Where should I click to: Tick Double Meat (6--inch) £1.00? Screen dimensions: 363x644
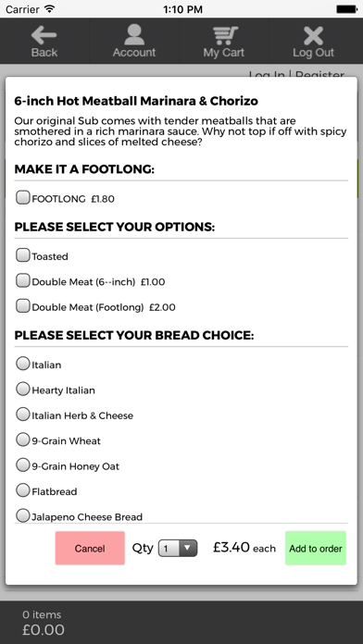(22, 280)
